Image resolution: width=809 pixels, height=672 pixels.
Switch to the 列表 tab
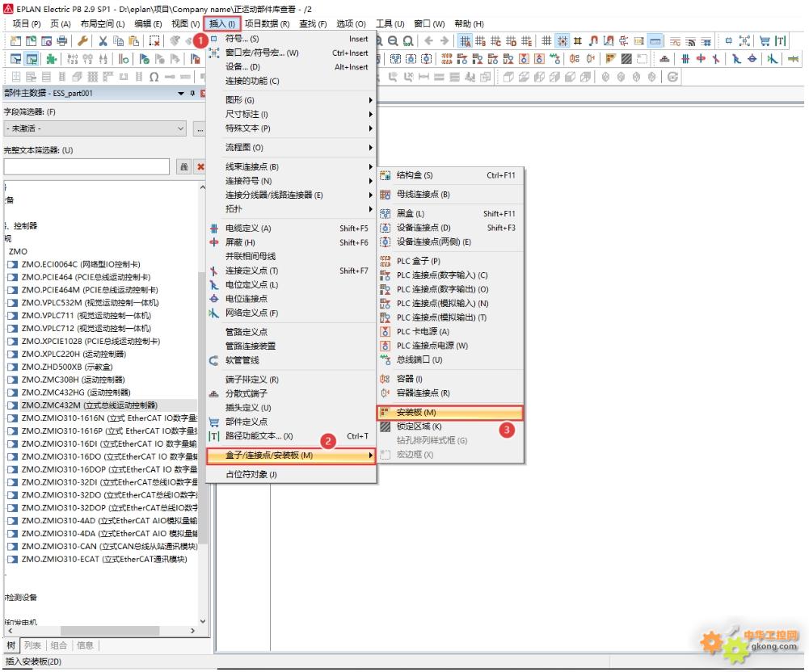pos(32,645)
